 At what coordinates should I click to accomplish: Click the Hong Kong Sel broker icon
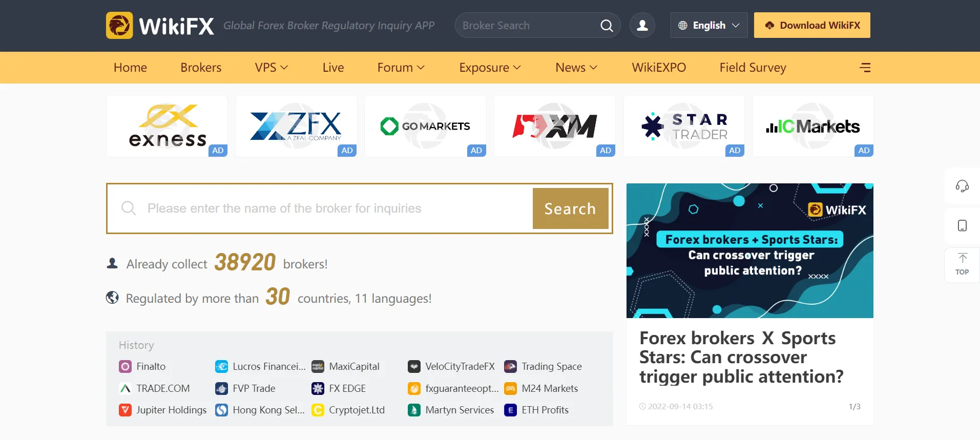tap(221, 410)
